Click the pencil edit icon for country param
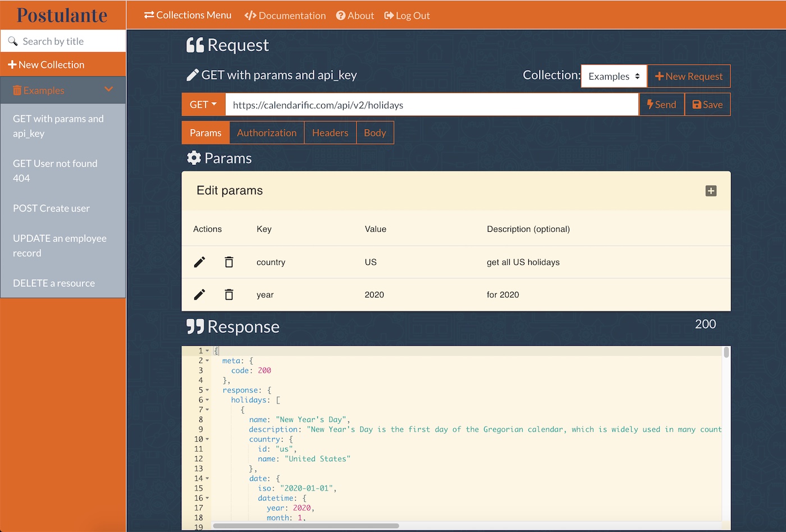The height and width of the screenshot is (532, 786). [x=199, y=262]
